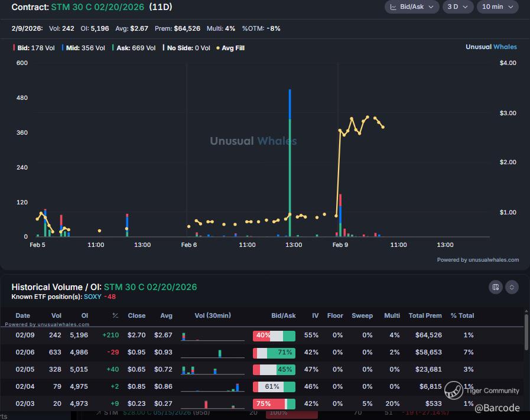Click the expand/collapse arrows icon in Historical Volume
This screenshot has width=530, height=420.
(512, 287)
